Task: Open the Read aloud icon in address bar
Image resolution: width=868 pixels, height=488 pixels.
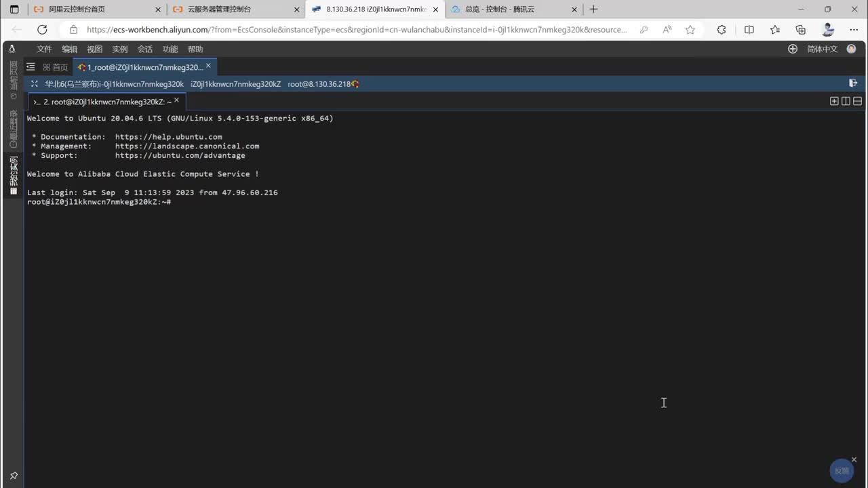Action: [x=667, y=30]
